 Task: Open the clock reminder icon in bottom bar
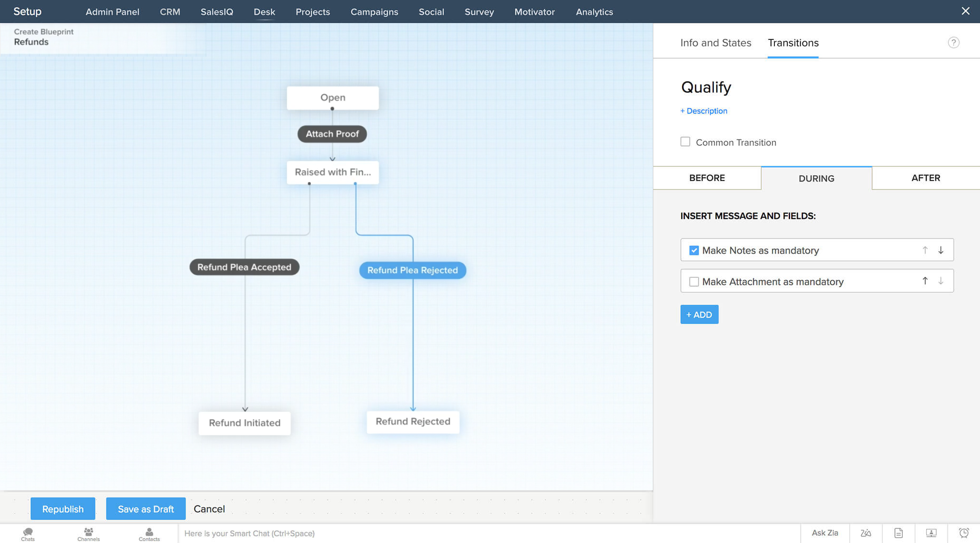click(964, 533)
